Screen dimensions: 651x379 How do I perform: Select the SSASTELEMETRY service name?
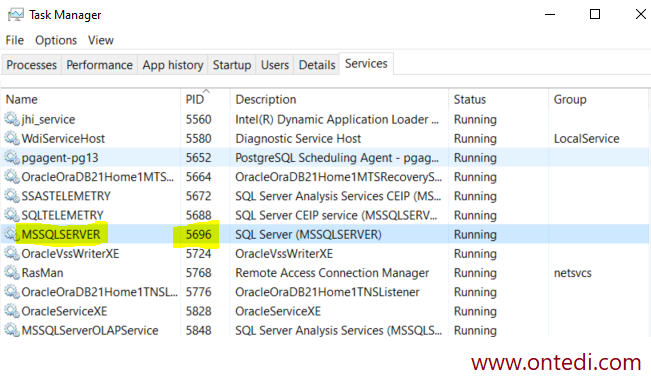66,196
